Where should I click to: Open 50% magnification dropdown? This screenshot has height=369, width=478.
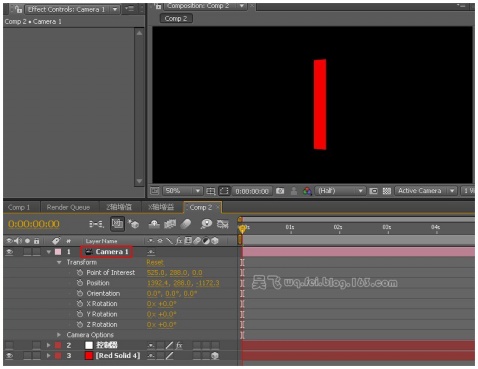pos(183,191)
